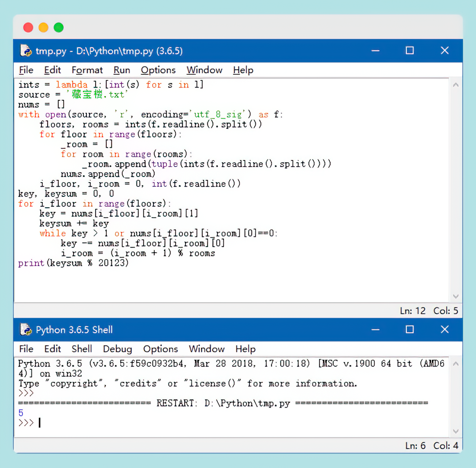Image resolution: width=476 pixels, height=468 pixels.
Task: Click the 'key, keysum = 0, 0' line
Action: pyautogui.click(x=66, y=194)
